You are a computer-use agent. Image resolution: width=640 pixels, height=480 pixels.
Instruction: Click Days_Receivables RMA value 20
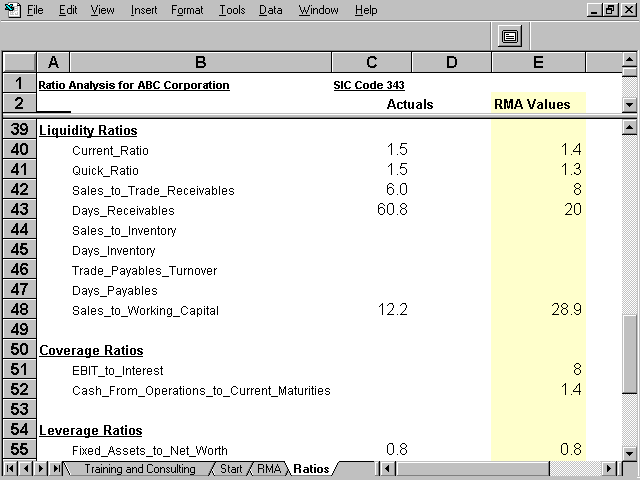click(x=573, y=209)
